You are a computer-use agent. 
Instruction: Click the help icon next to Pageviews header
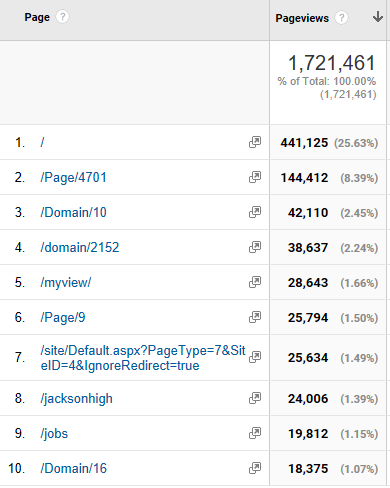click(x=341, y=18)
